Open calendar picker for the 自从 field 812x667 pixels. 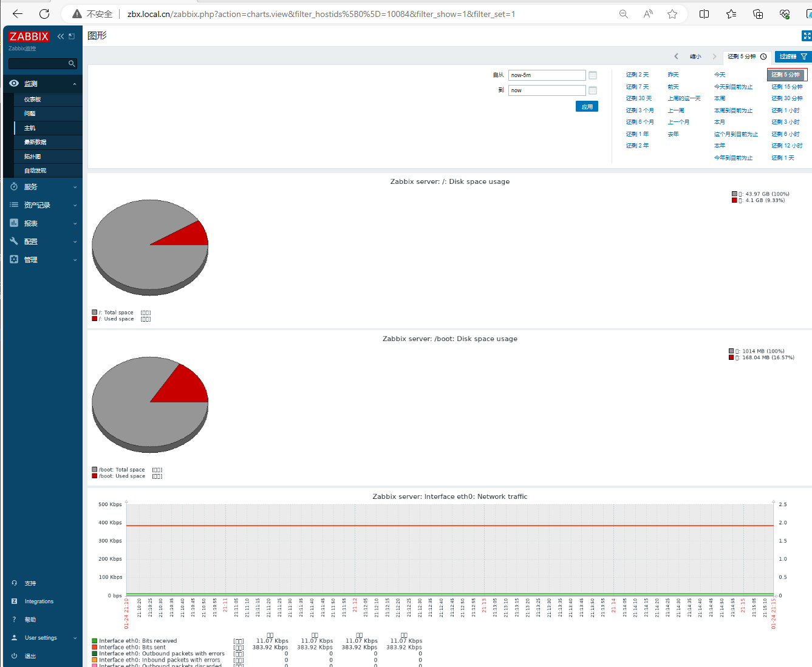click(593, 75)
